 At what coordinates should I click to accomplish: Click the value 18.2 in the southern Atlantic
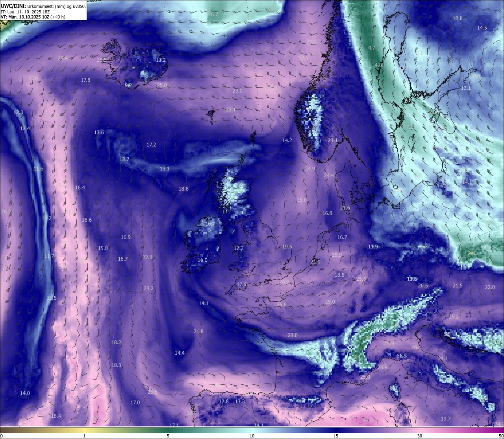(116, 342)
